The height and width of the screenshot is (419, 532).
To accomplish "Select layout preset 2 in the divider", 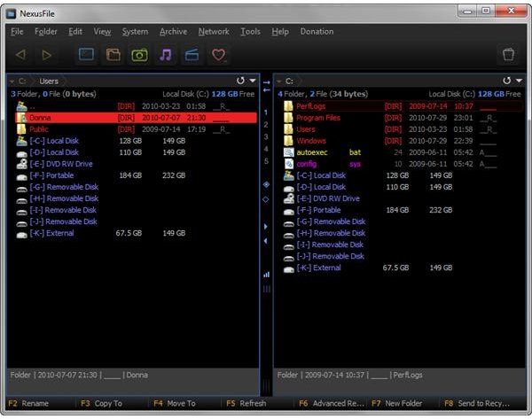I will 266,124.
